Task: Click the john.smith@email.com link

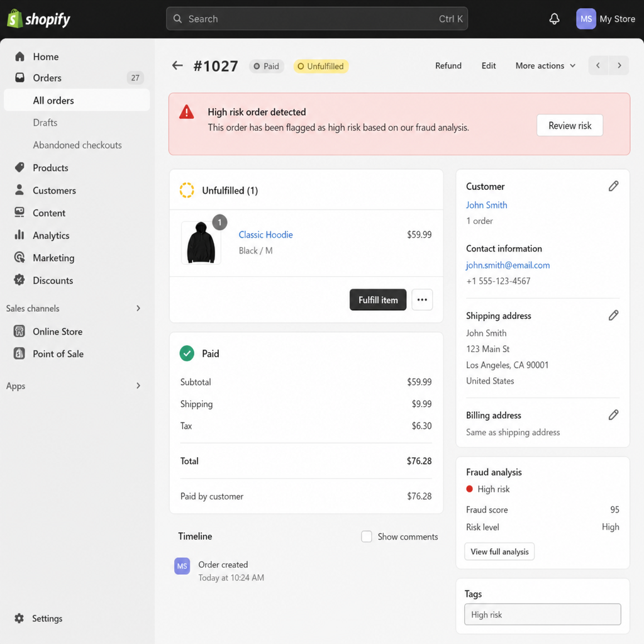Action: (508, 265)
